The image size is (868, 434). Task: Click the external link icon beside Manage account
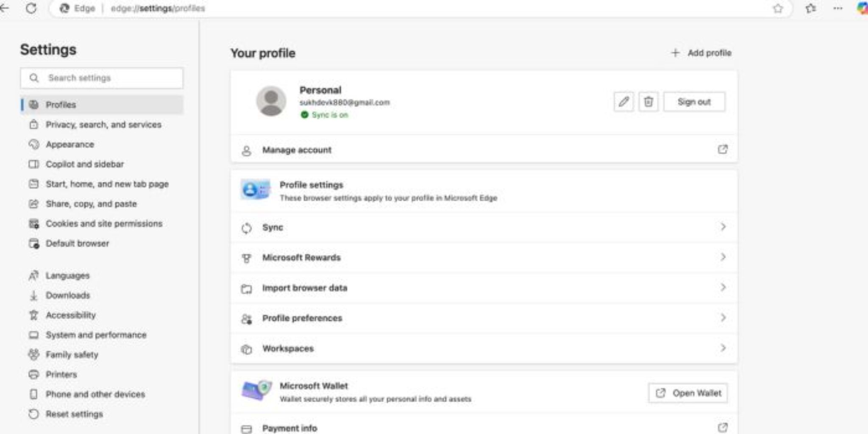723,149
